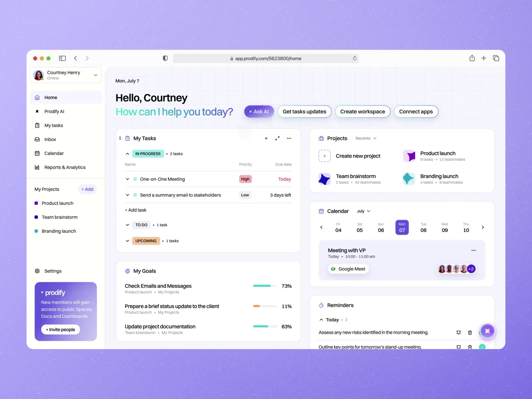Open the Recents dropdown in Projects panel
The width and height of the screenshot is (532, 399).
[x=365, y=138]
